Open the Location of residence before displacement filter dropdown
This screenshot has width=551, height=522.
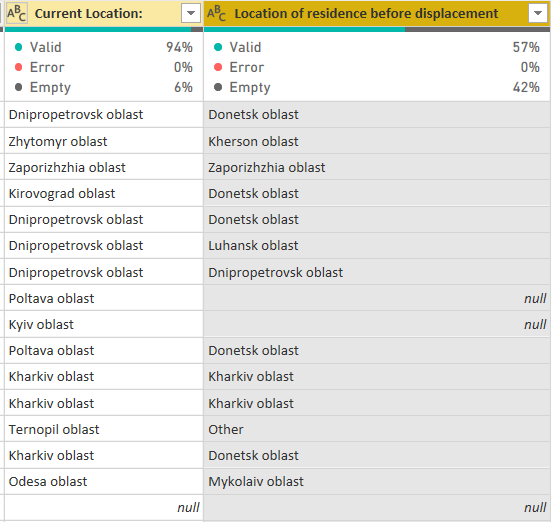point(538,13)
